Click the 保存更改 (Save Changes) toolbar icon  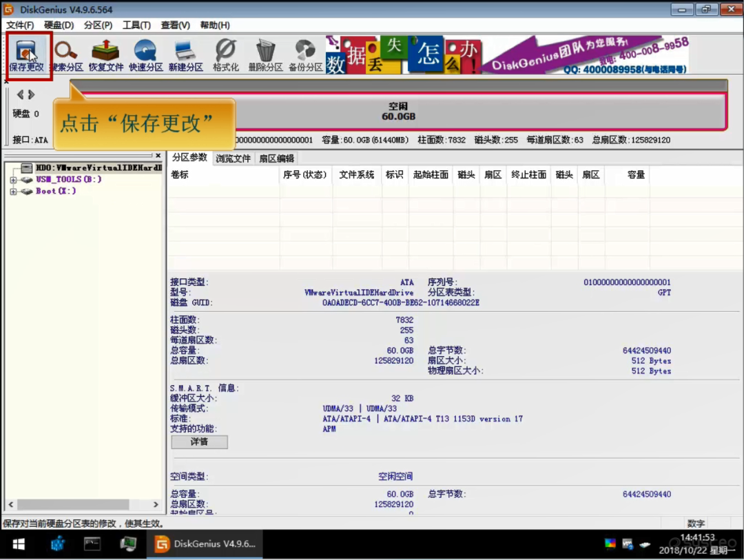tap(27, 55)
